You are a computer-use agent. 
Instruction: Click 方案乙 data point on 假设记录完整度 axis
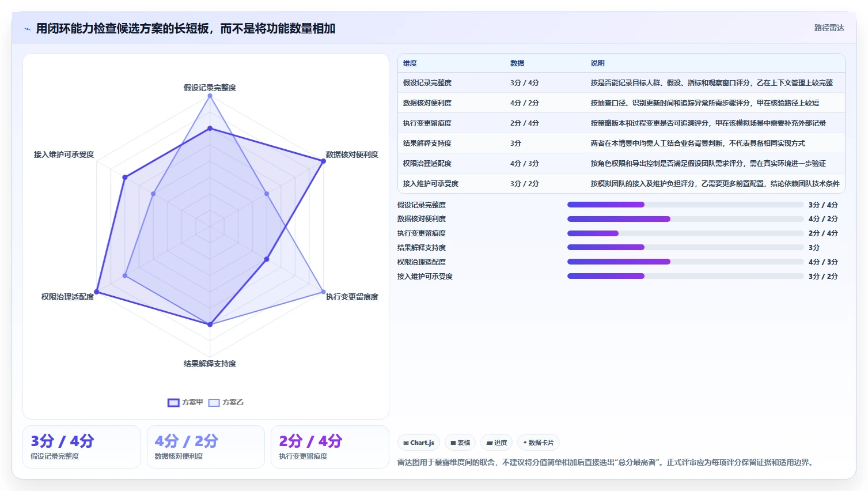(x=210, y=96)
